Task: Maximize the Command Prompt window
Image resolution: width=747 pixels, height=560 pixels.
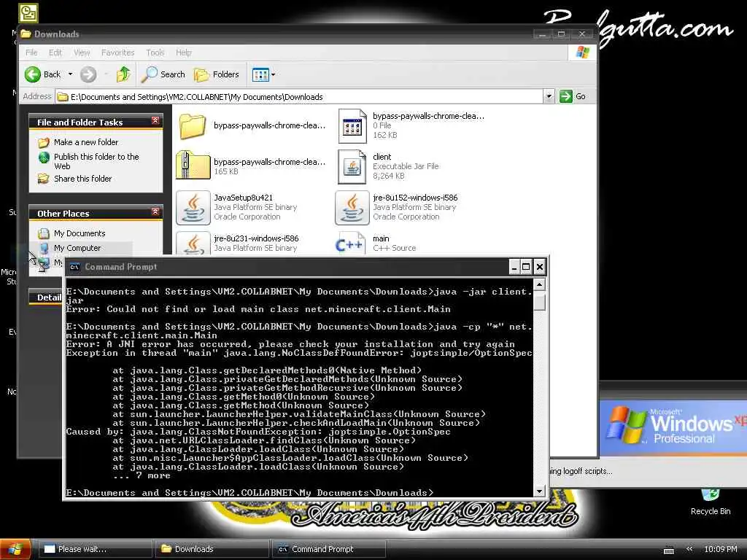Action: coord(526,267)
